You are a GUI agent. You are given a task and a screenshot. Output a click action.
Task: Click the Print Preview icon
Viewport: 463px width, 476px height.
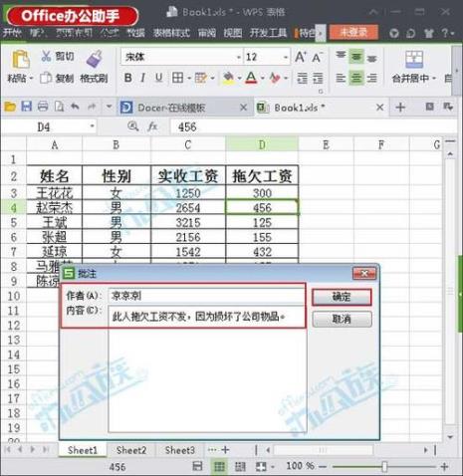coord(59,107)
